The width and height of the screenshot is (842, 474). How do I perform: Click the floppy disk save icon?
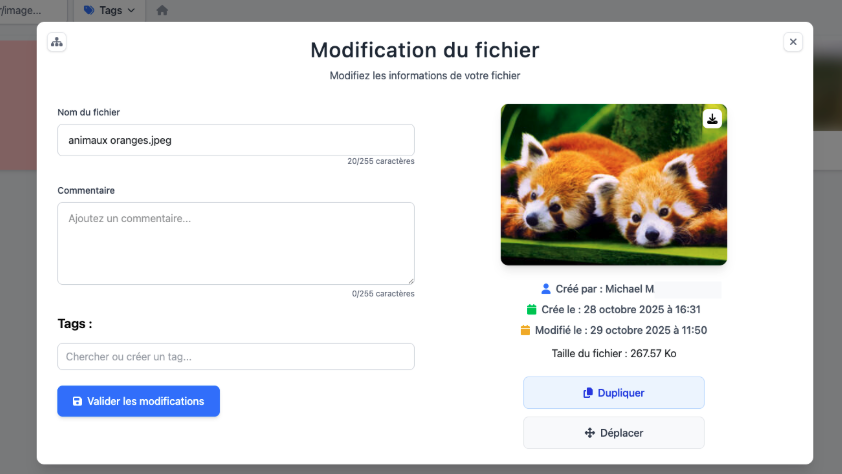77,402
